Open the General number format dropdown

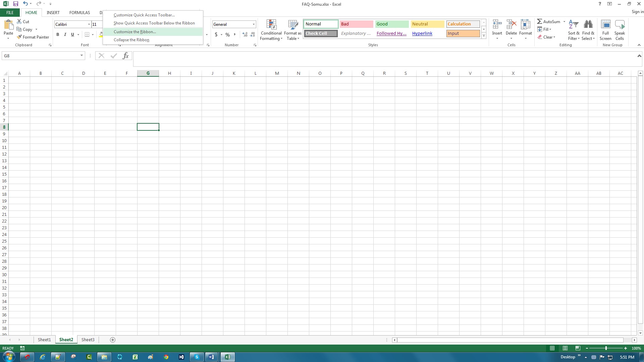coord(253,24)
